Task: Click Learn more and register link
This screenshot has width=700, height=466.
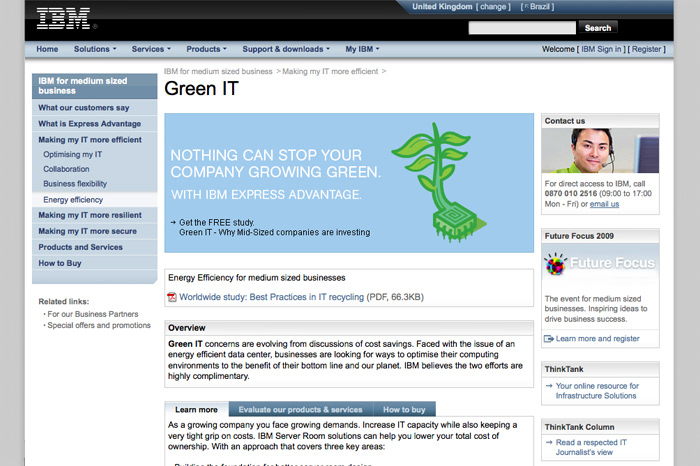Action: [x=597, y=339]
